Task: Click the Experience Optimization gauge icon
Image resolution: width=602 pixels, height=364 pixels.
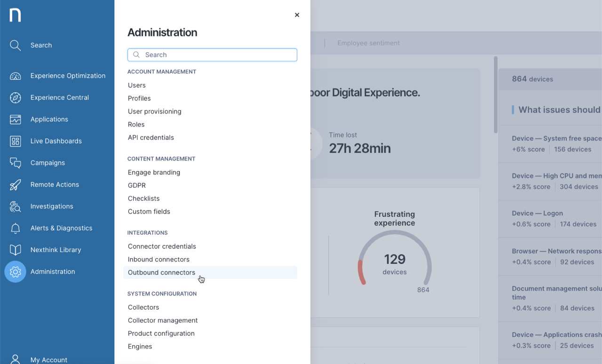Action: tap(15, 76)
